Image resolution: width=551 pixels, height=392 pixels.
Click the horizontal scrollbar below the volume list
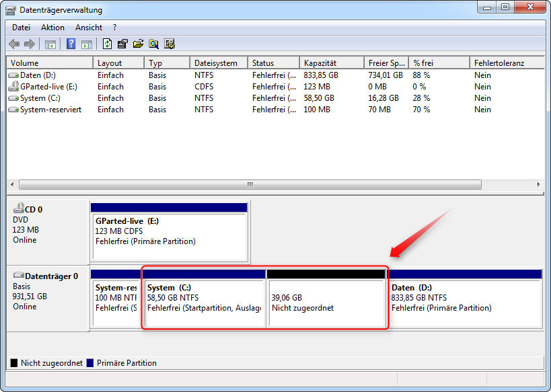click(x=249, y=184)
